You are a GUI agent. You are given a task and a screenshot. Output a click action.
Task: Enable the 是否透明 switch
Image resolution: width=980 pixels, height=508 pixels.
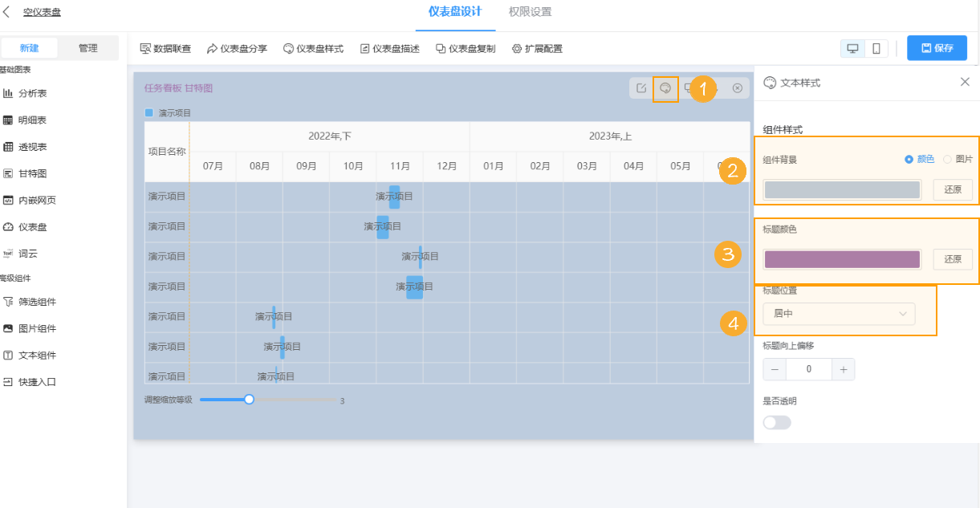776,421
